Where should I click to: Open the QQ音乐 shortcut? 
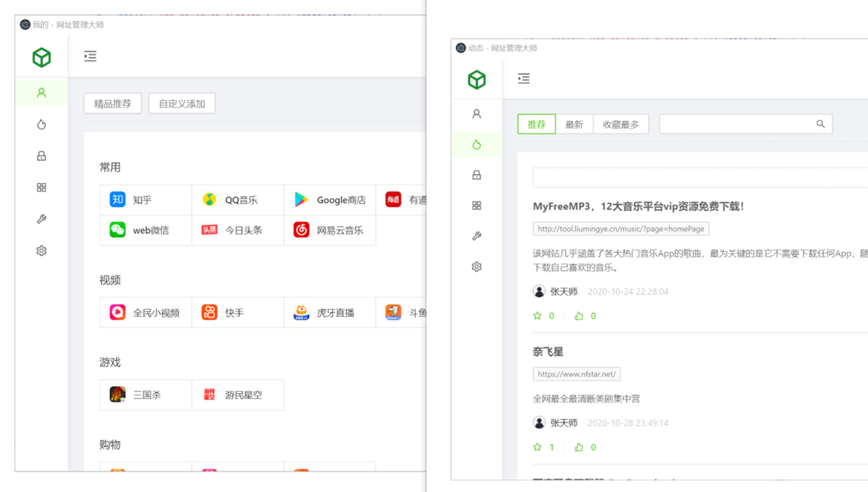coord(237,200)
